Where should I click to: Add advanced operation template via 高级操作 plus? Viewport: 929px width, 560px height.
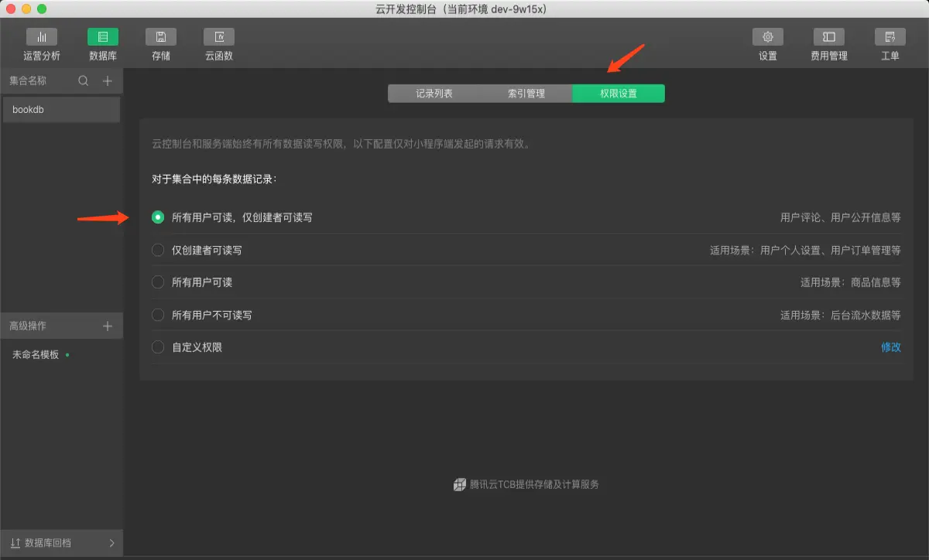coord(108,326)
